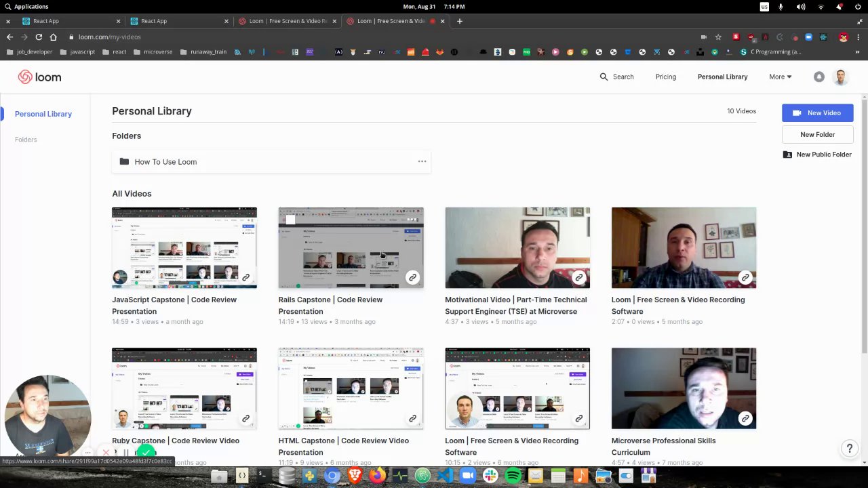This screenshot has width=868, height=488.
Task: Click the New Folder button
Action: (818, 134)
